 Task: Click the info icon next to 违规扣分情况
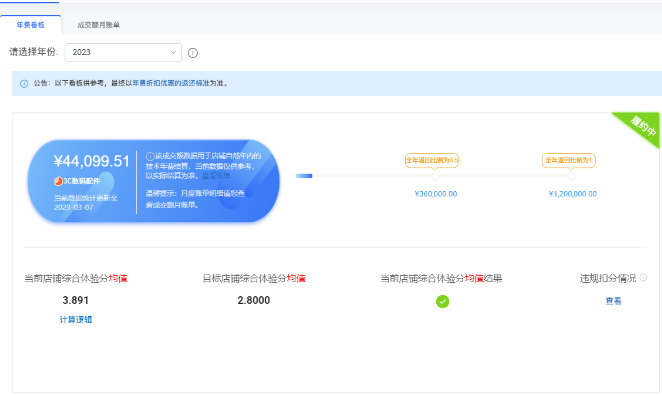coord(643,277)
